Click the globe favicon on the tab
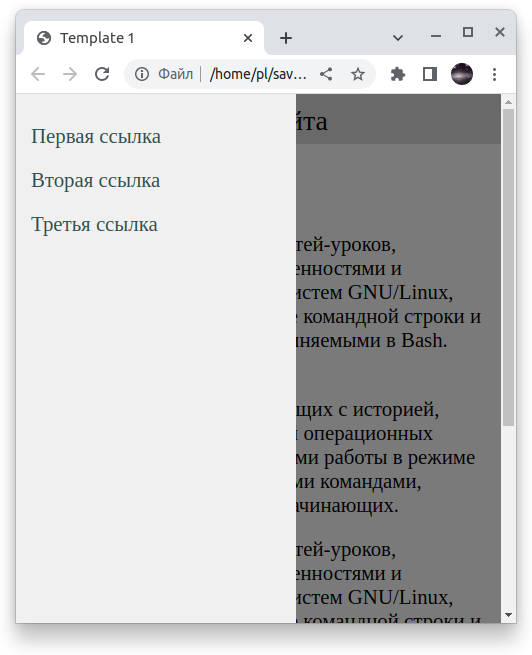Screen dimensions: 532x655 pyautogui.click(x=44, y=38)
